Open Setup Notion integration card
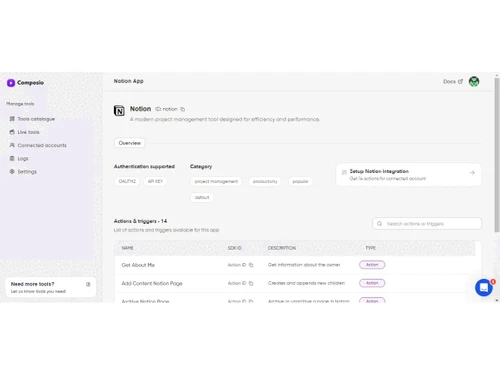This screenshot has width=500, height=375. (409, 175)
